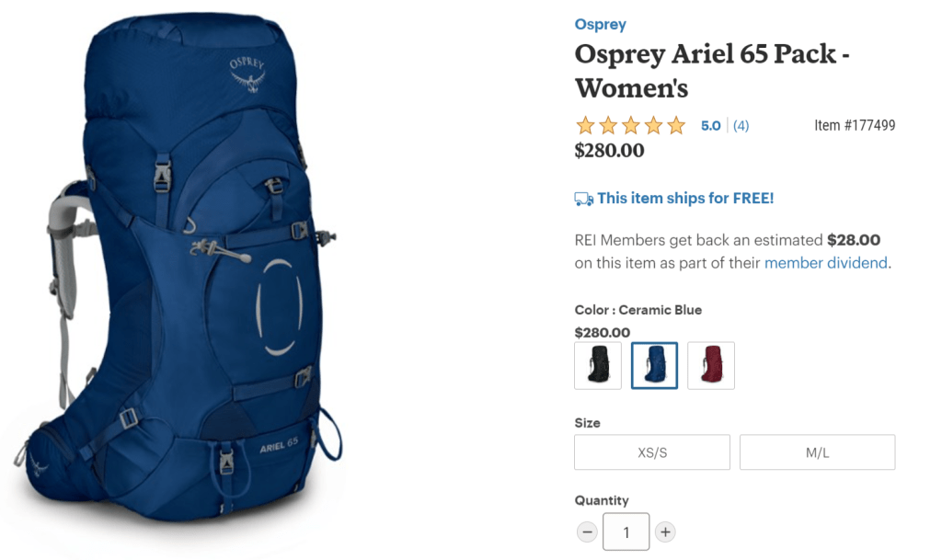This screenshot has height=560, width=942.
Task: Click the free shipping truck icon
Action: pos(584,199)
